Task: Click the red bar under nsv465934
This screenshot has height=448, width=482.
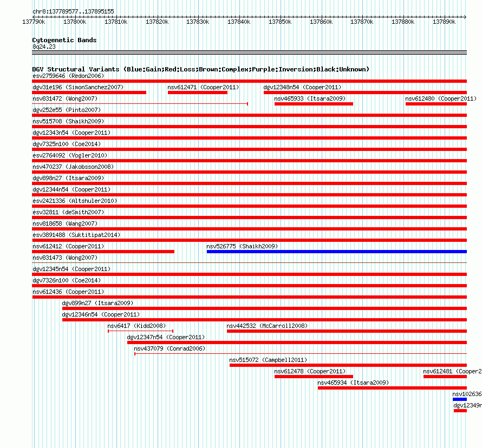Action: pos(392,388)
